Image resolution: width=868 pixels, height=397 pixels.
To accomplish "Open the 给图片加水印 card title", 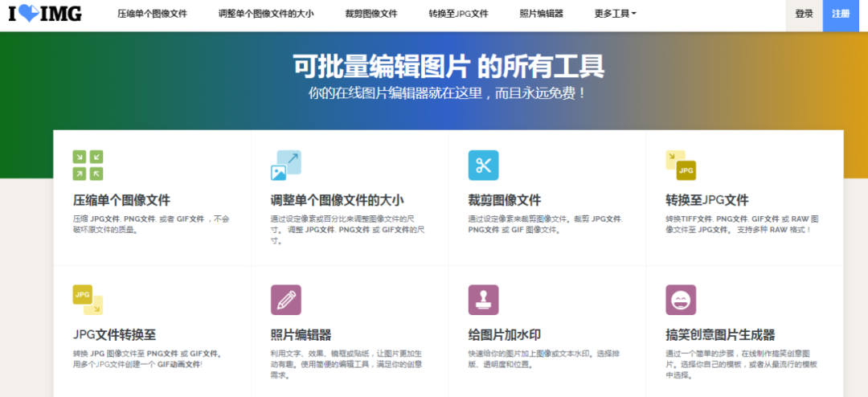I will pos(504,334).
